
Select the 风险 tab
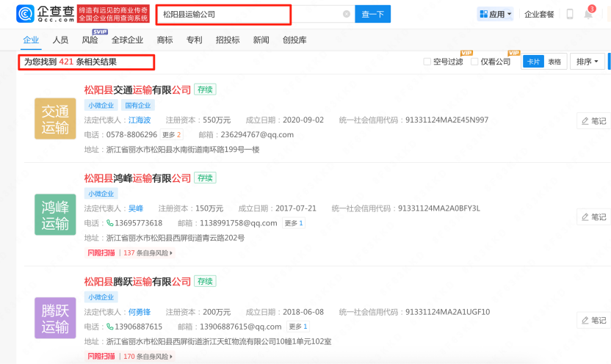click(x=90, y=40)
